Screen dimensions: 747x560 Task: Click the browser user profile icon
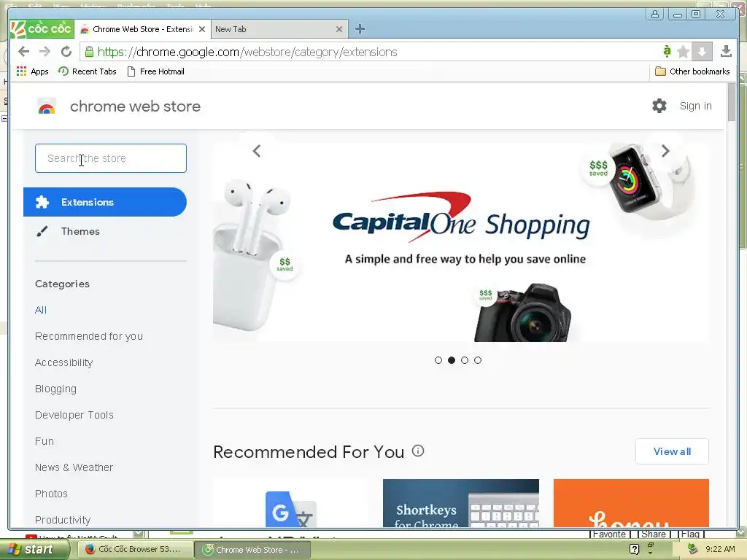pos(655,14)
